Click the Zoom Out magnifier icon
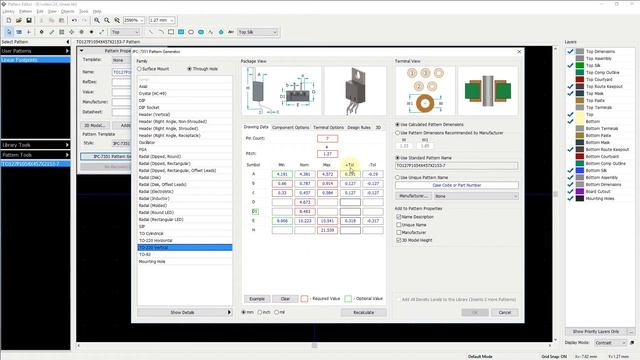The image size is (640, 360). pos(107,20)
